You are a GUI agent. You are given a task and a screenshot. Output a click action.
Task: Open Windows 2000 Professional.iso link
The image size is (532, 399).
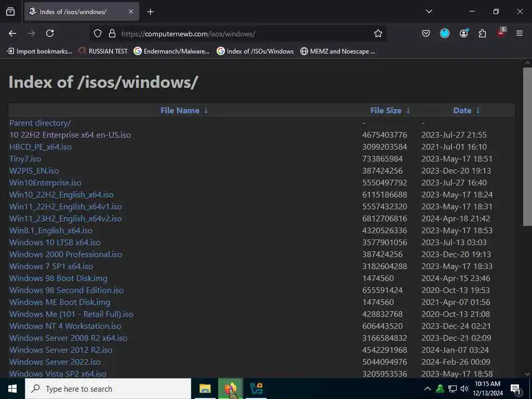[65, 255]
